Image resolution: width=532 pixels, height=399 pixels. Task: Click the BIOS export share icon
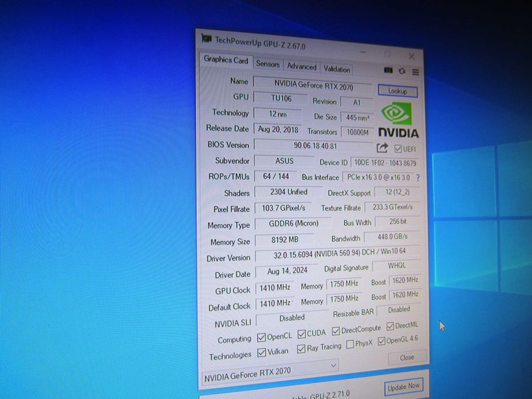(x=382, y=148)
